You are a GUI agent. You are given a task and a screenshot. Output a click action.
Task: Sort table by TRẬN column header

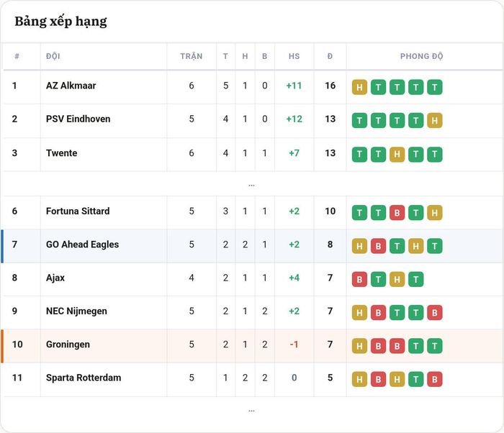pos(192,56)
